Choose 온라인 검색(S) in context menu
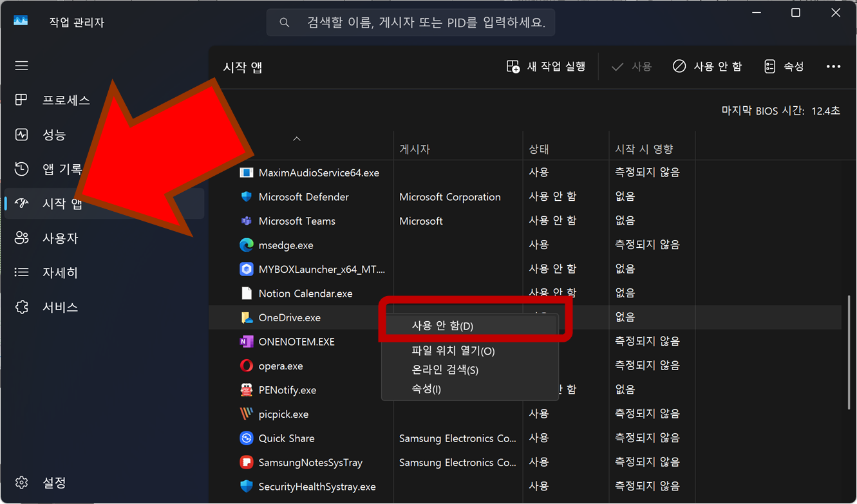This screenshot has width=857, height=504. [x=470, y=370]
